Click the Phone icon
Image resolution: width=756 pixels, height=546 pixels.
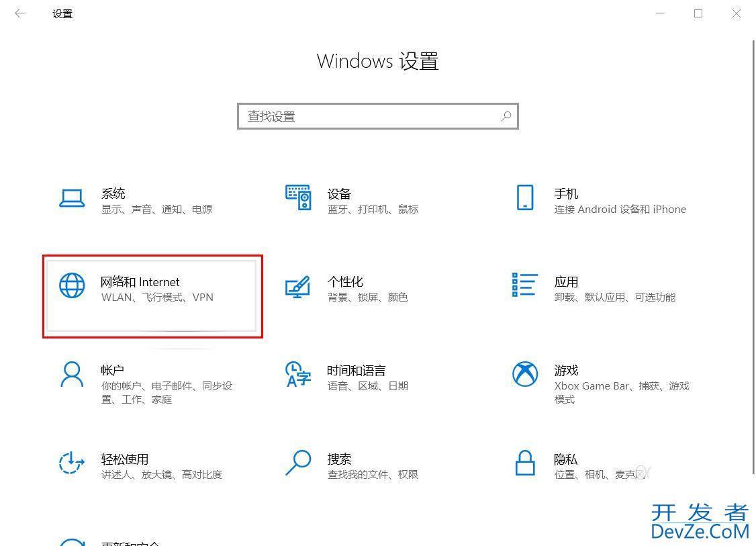[x=525, y=197]
